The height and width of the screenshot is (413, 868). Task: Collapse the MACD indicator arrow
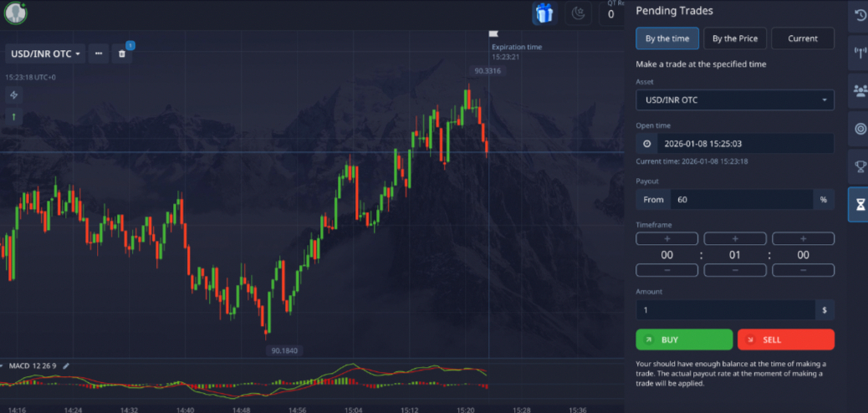pyautogui.click(x=2, y=366)
